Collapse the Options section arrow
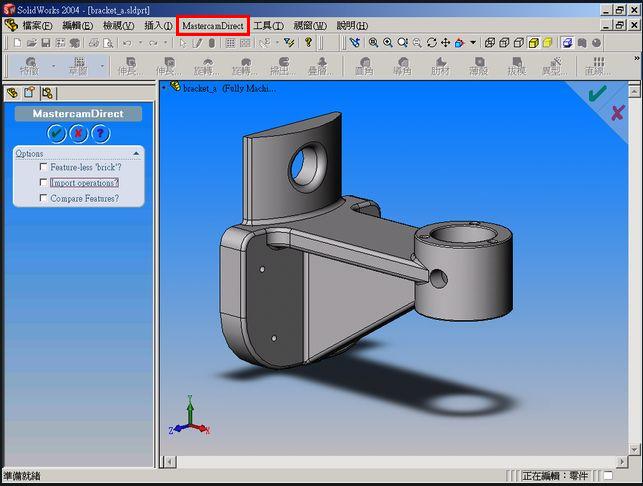The width and height of the screenshot is (643, 486). pyautogui.click(x=136, y=153)
